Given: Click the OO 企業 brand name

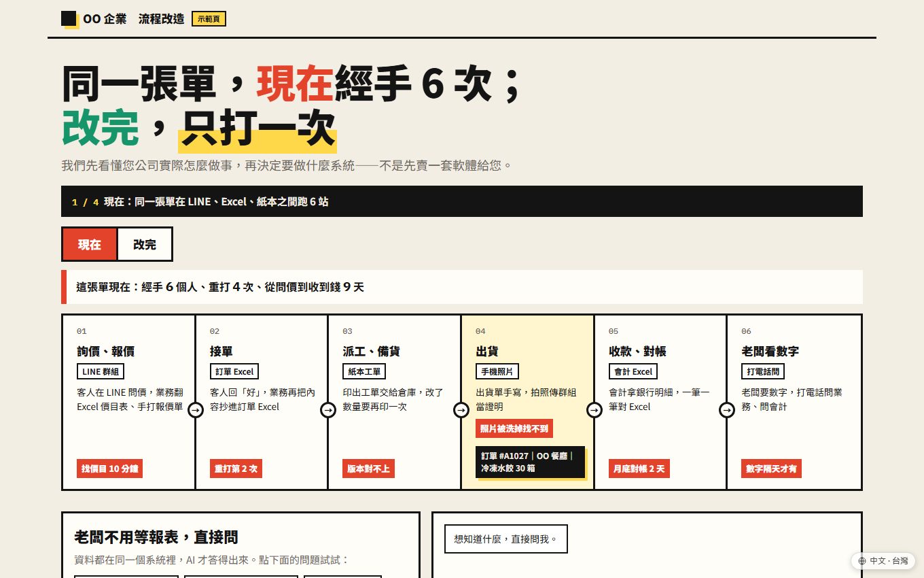Looking at the screenshot, I should click(105, 19).
